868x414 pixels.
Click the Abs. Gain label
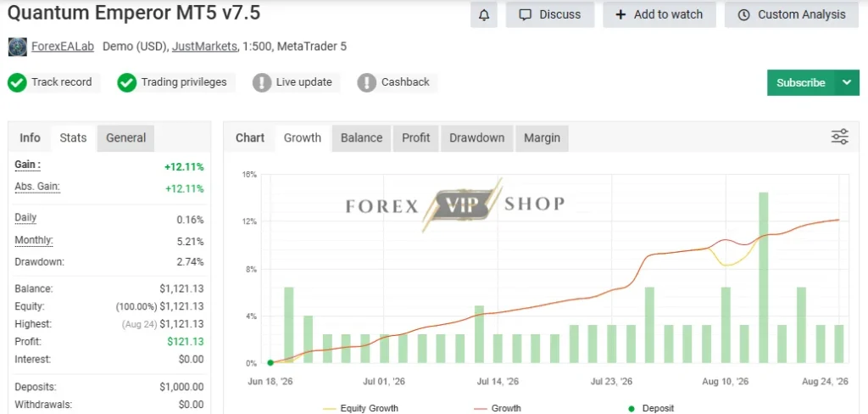pyautogui.click(x=37, y=187)
